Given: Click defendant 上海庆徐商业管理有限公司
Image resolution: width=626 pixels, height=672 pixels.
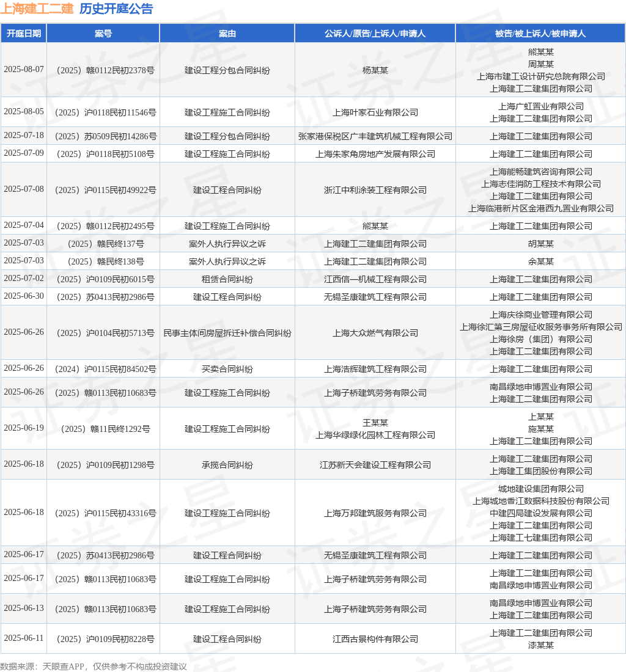Looking at the screenshot, I should [540, 315].
